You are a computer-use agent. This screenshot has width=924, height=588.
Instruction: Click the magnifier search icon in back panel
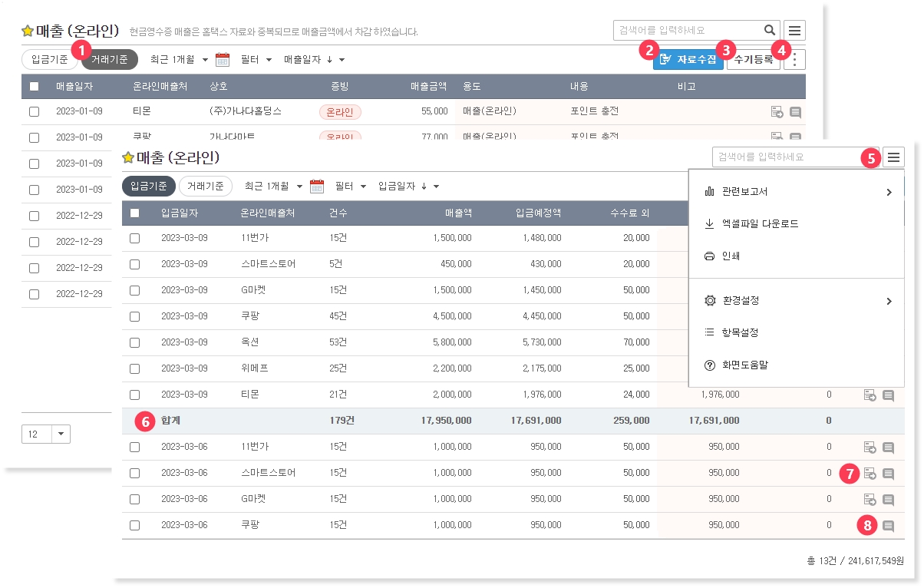770,31
